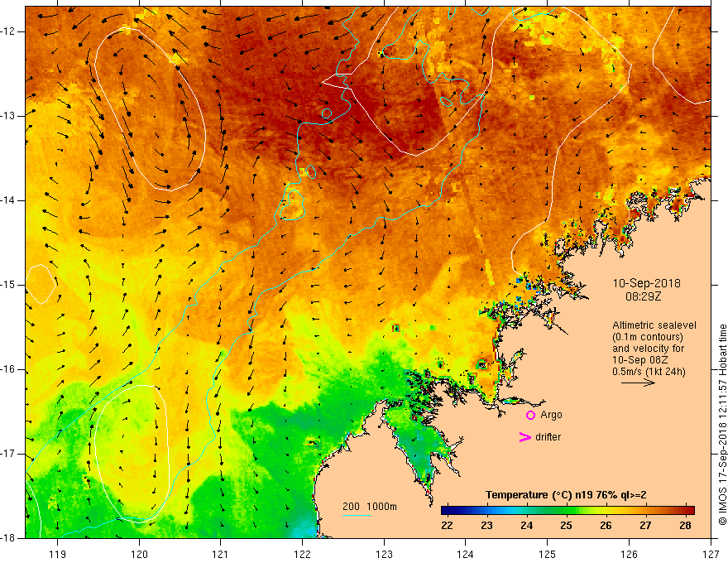Click the magenta drifter arrow symbol in legend
Image resolution: width=728 pixels, height=563 pixels.
[524, 437]
